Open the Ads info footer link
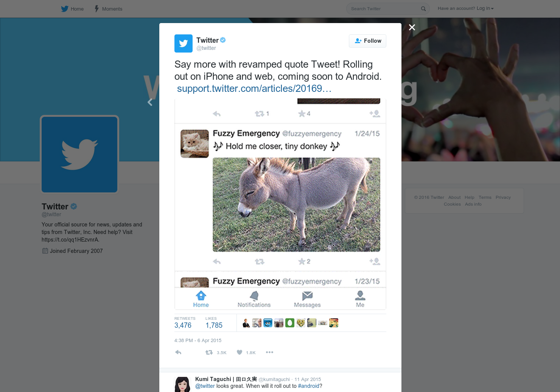Image resolution: width=560 pixels, height=392 pixels. [x=473, y=204]
